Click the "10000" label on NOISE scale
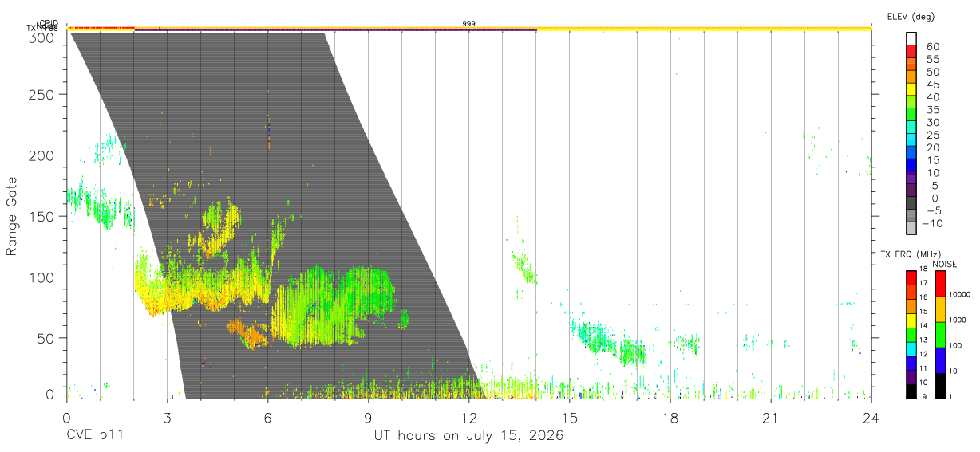This screenshot has height=452, width=980. pos(960,294)
